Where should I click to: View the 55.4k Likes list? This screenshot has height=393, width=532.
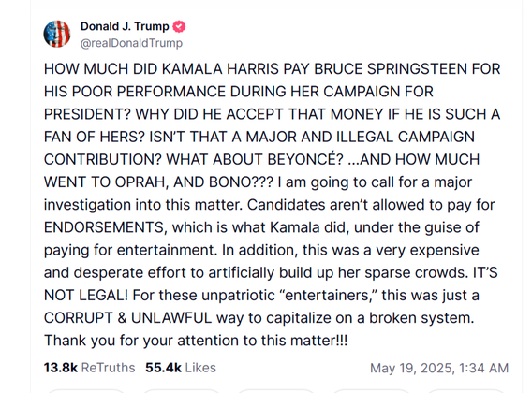(x=181, y=368)
